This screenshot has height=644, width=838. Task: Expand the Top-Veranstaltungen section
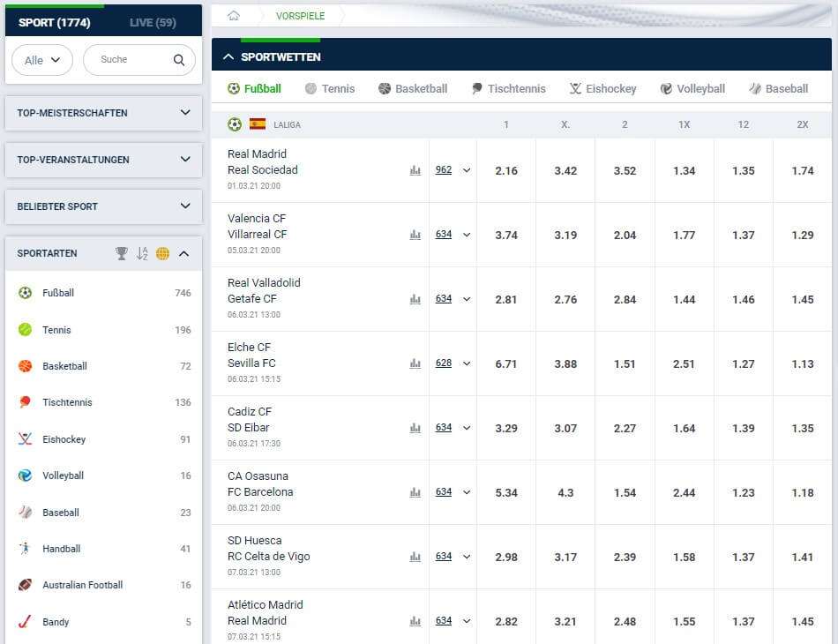(x=104, y=160)
